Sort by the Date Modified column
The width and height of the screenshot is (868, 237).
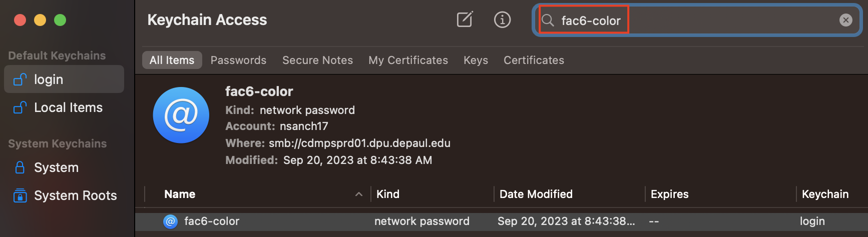[x=536, y=194]
